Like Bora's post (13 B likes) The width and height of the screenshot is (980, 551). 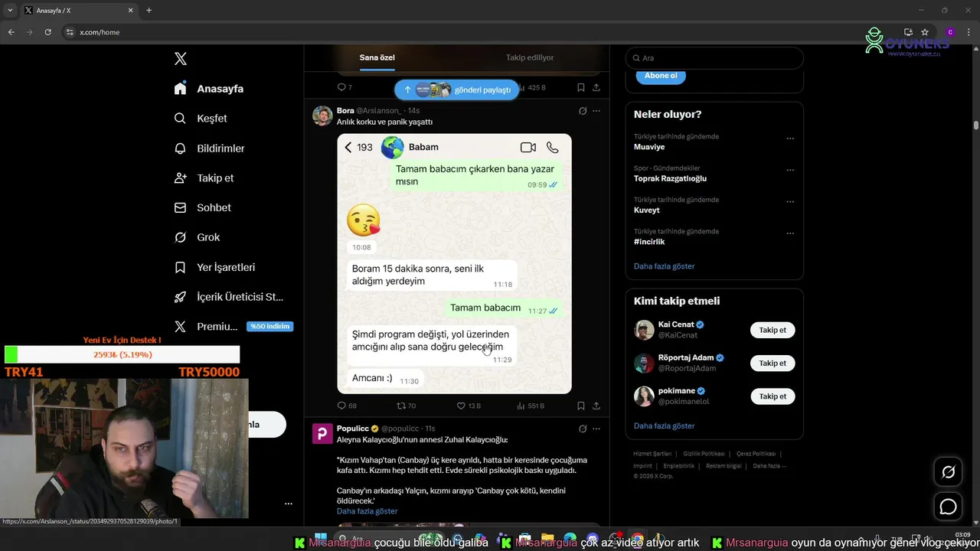click(469, 406)
